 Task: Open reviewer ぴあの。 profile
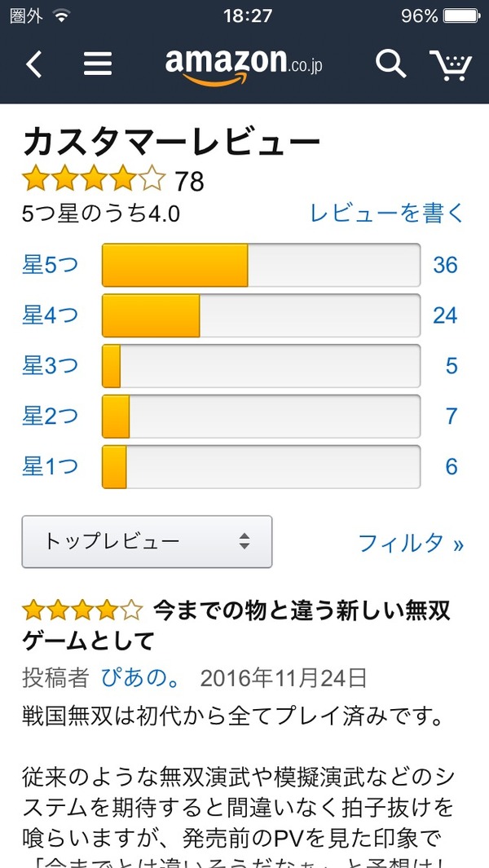point(141,677)
